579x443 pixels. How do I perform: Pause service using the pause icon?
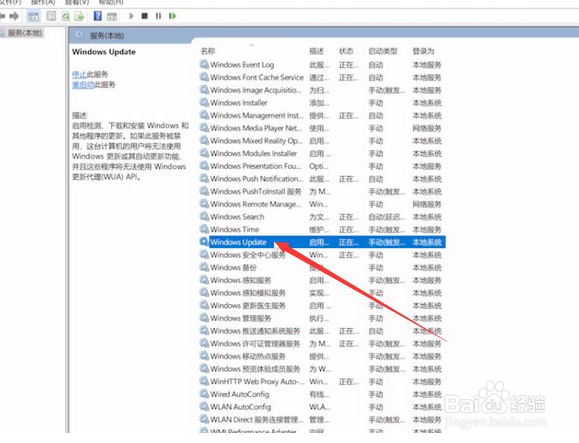[x=158, y=16]
